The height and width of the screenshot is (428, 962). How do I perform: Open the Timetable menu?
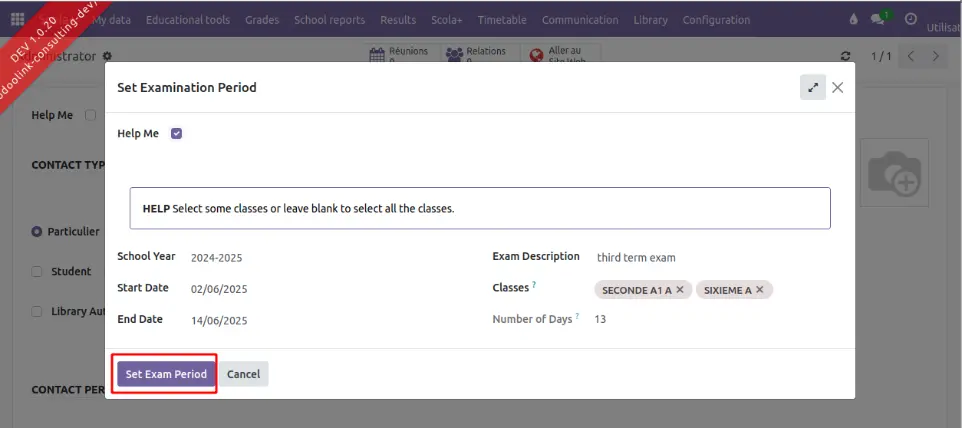(502, 20)
